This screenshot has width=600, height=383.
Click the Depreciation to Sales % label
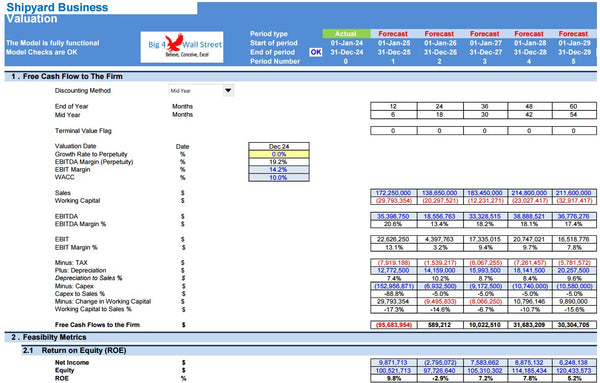(x=88, y=278)
